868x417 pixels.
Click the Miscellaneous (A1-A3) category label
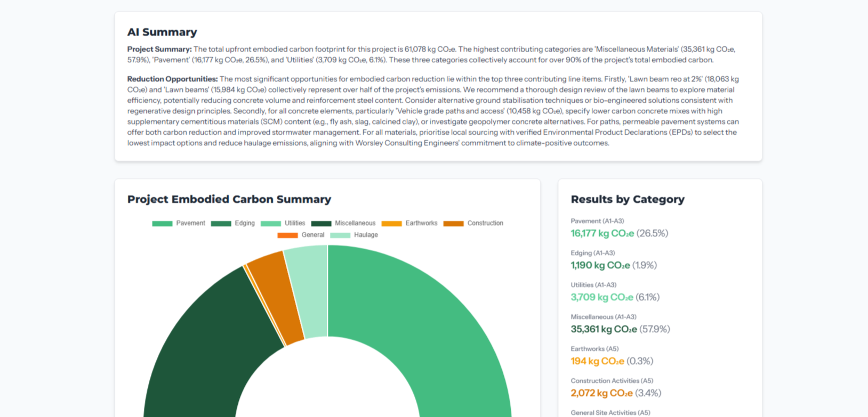604,317
